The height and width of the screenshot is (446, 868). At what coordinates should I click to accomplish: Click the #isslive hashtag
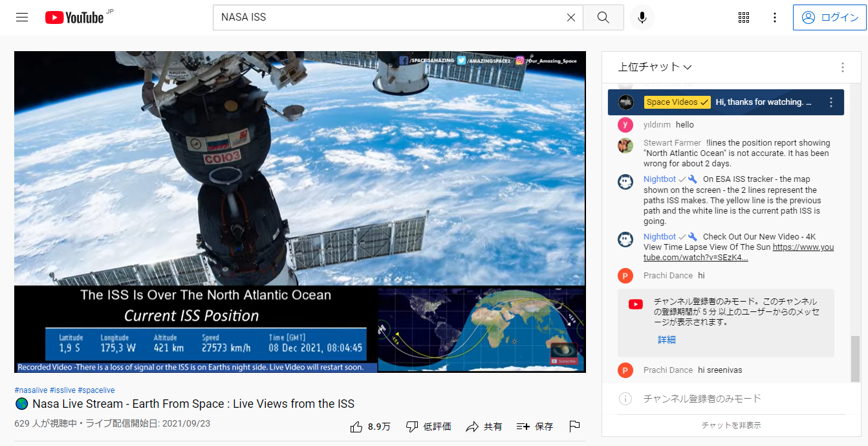[62, 390]
